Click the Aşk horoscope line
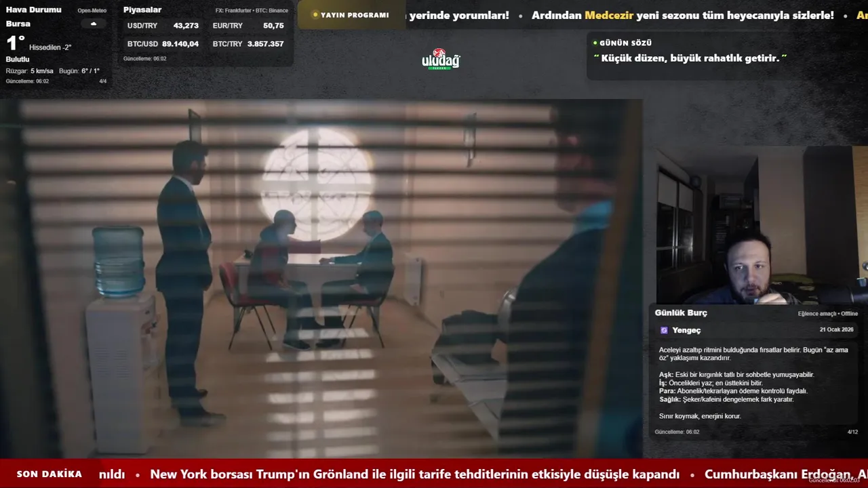 (736, 375)
